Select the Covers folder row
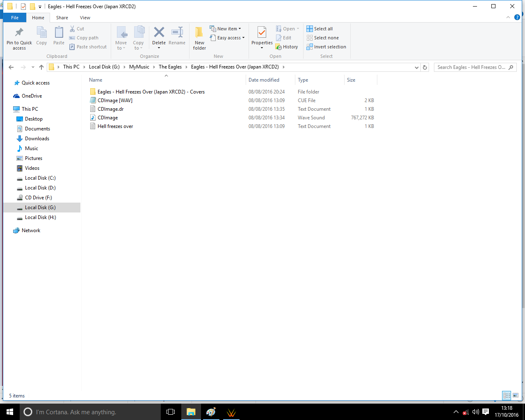The height and width of the screenshot is (420, 525). click(x=232, y=92)
